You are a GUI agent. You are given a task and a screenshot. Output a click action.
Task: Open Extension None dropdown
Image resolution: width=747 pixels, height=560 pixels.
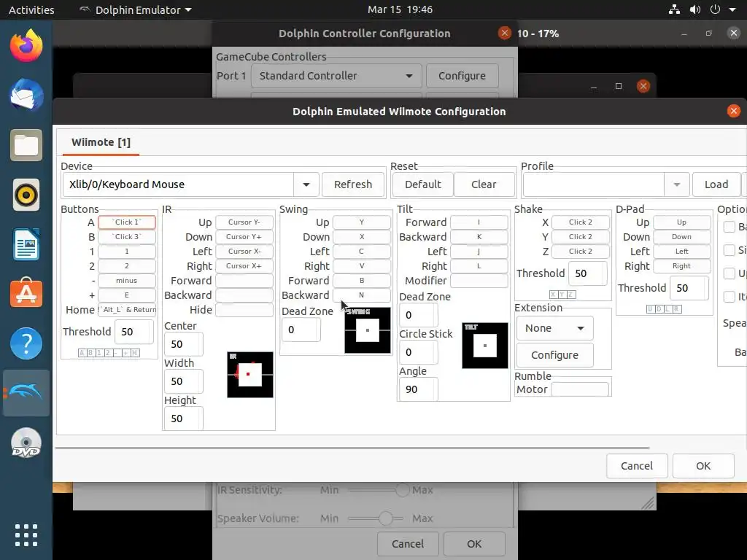pyautogui.click(x=554, y=328)
